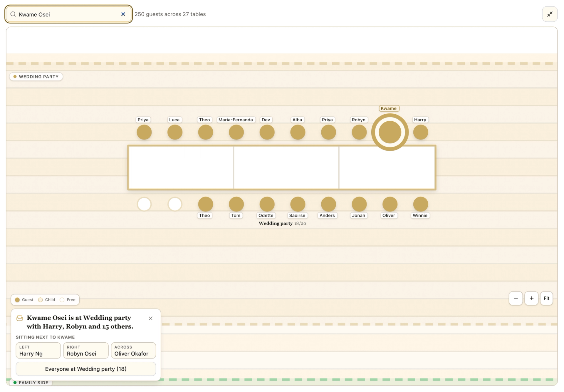This screenshot has width=564, height=392.
Task: Select the free seat left of bottom Theo
Action: (x=175, y=204)
